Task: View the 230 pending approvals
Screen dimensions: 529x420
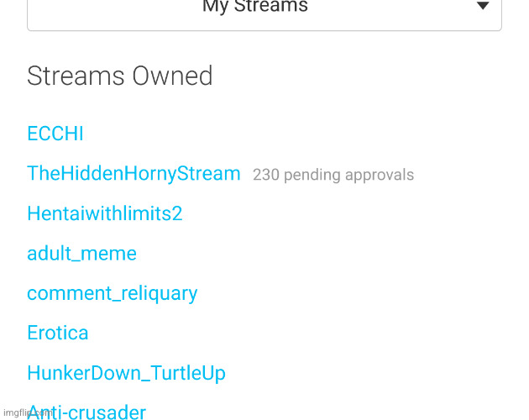Action: pyautogui.click(x=333, y=175)
